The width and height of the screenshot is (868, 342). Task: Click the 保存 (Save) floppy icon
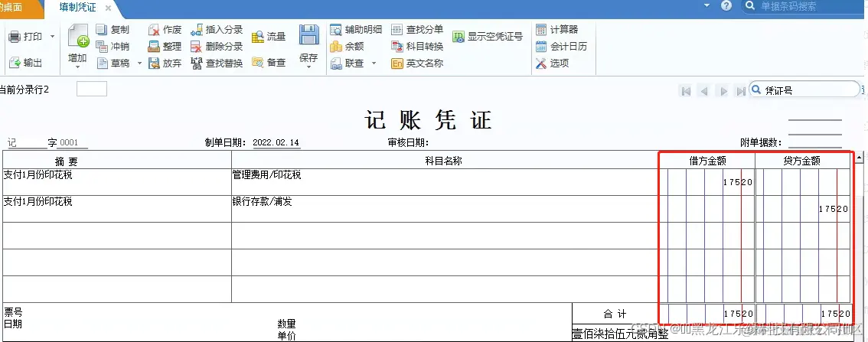tap(309, 35)
